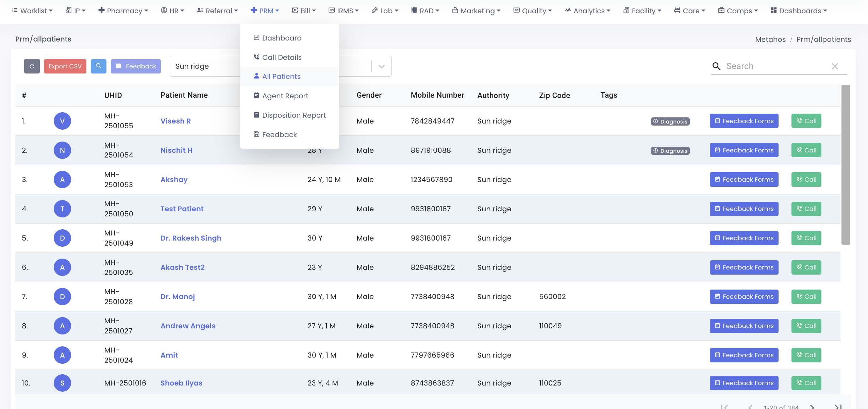The image size is (868, 409).
Task: Click the vertical table scrollbar
Action: point(846,165)
